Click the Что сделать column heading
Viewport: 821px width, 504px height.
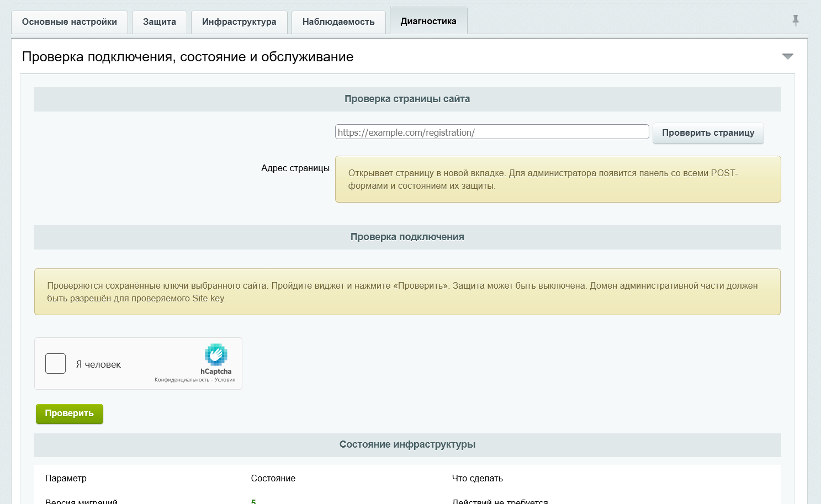pos(478,479)
